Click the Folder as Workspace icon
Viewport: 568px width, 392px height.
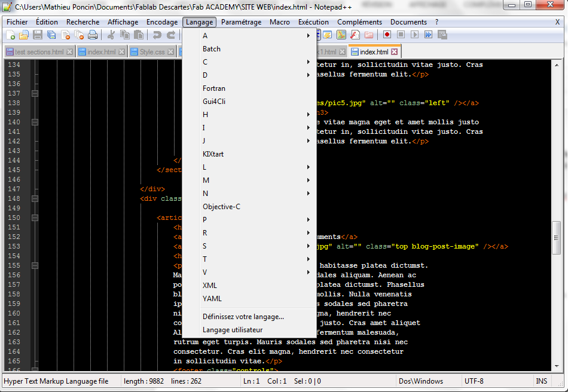tap(369, 35)
